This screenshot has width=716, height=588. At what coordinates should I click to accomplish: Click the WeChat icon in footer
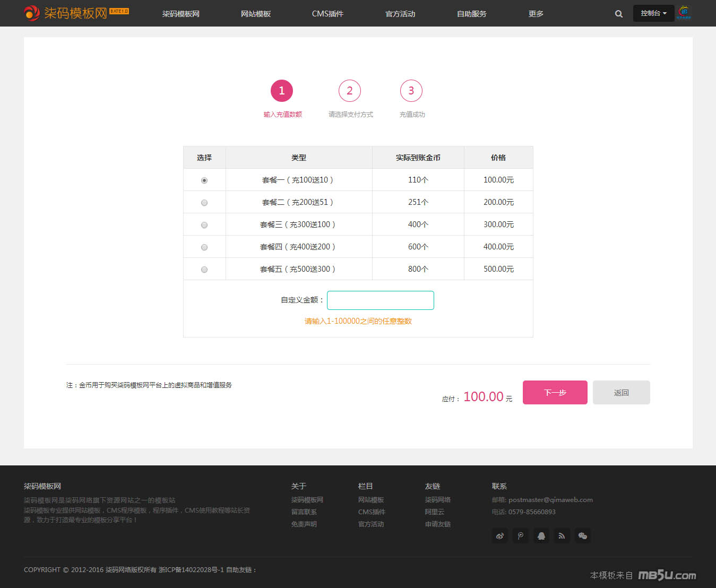coord(582,536)
